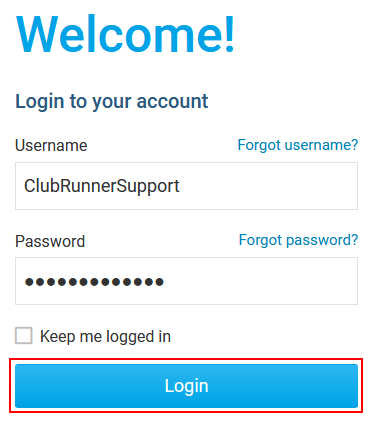Tick the stay logged in box
Screen dimensions: 376x431
24,335
